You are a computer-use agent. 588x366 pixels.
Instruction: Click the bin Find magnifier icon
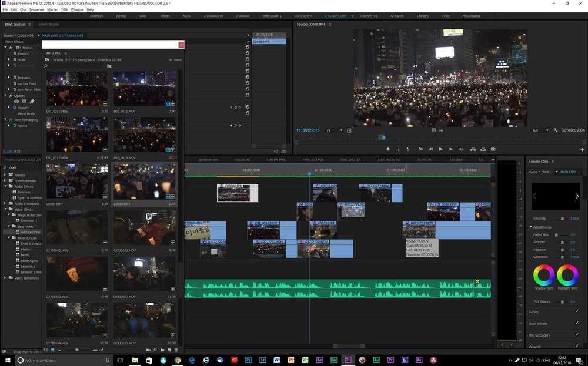pyautogui.click(x=155, y=350)
